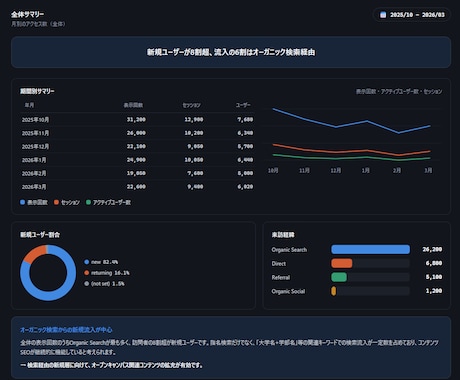Viewport: 460px width, 380px height.
Task: Click the 3月 label on the chart axis
Action: 428,170
